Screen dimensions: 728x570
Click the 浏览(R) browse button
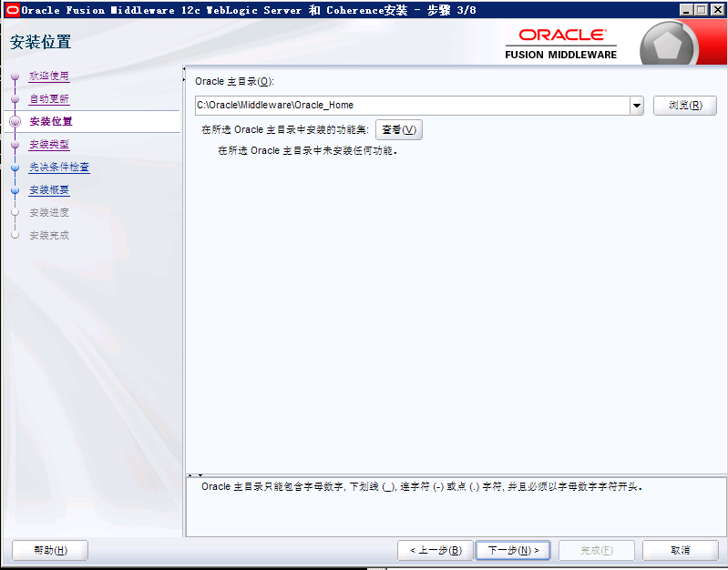[x=685, y=106]
